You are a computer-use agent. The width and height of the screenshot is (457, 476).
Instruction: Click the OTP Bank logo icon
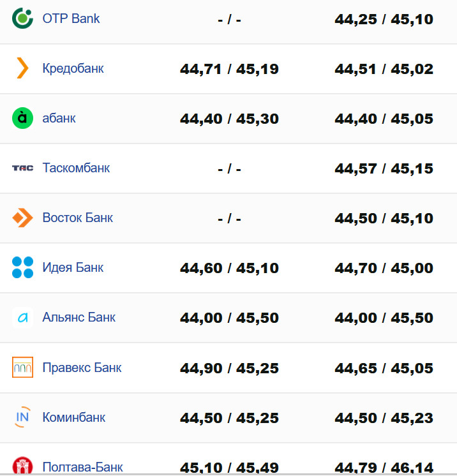pos(22,19)
